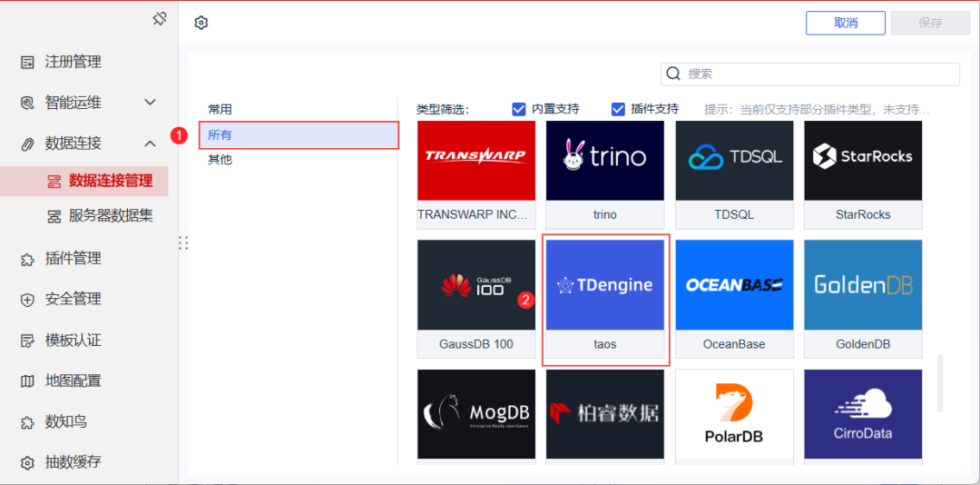The width and height of the screenshot is (980, 485).
Task: Click the 'StarRocks' label text
Action: tap(863, 214)
